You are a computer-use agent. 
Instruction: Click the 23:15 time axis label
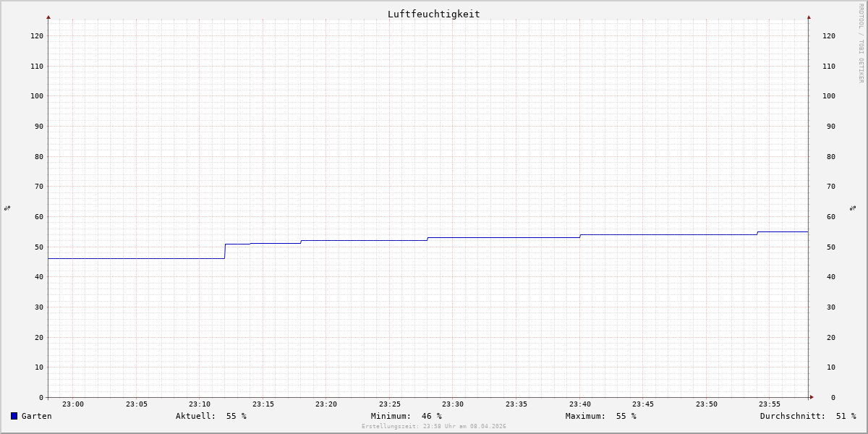(263, 404)
